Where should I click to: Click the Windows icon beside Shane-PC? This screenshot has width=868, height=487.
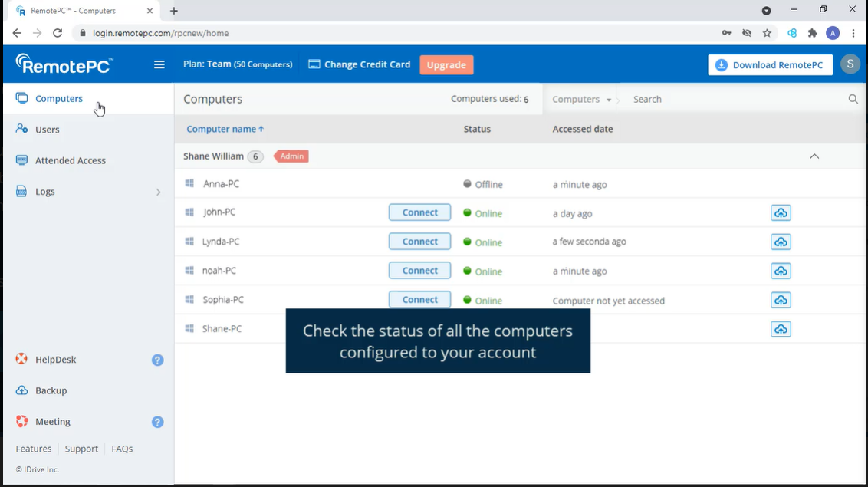(189, 328)
